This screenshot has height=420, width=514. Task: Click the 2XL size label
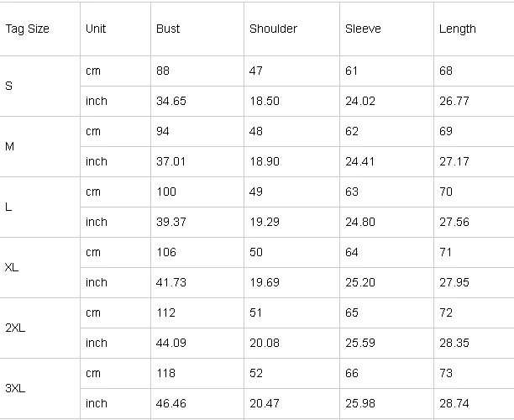click(15, 328)
